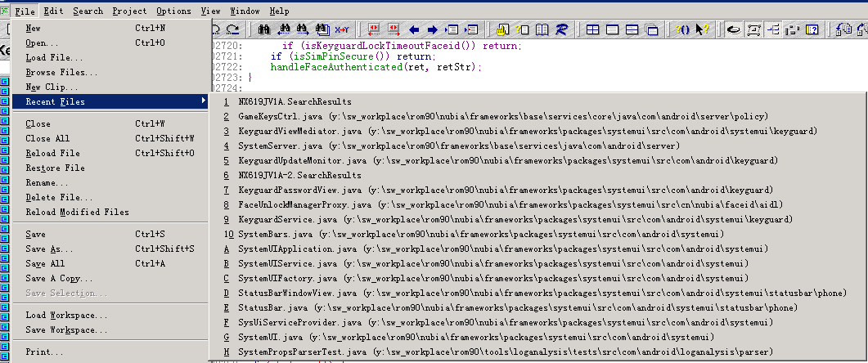
Task: Click the Search Forward binoculars icon
Action: (x=302, y=29)
